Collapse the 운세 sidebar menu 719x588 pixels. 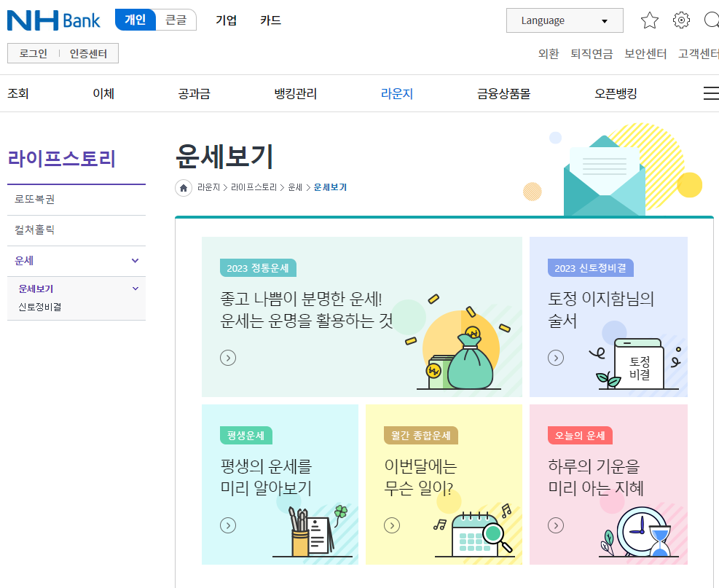tap(134, 260)
